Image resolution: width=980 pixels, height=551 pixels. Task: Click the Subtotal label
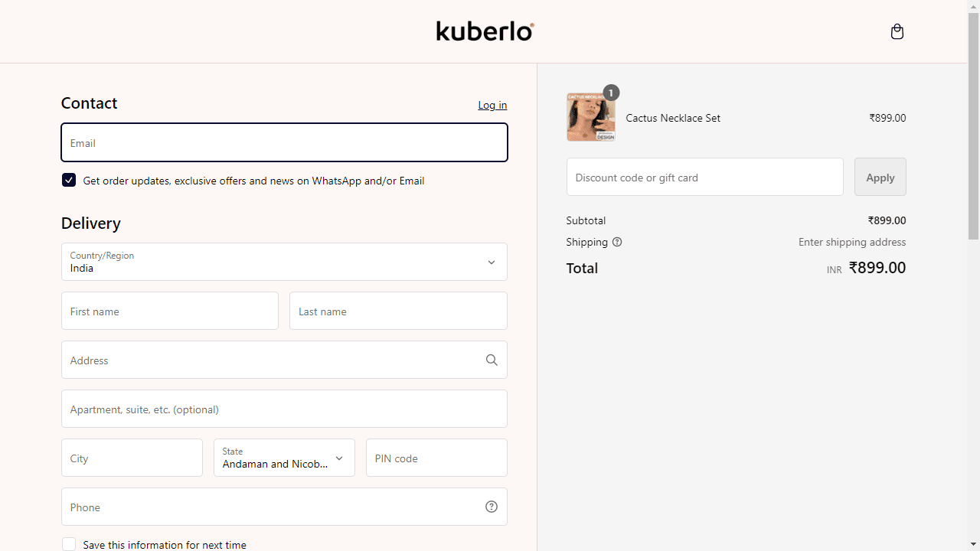pos(586,220)
